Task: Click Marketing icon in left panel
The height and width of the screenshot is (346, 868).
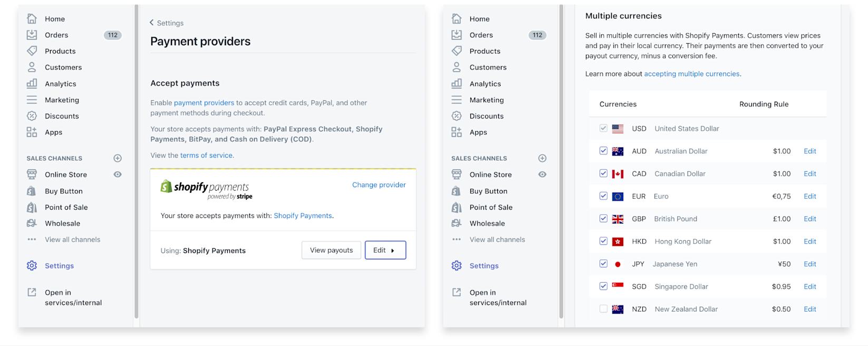Action: (x=32, y=100)
